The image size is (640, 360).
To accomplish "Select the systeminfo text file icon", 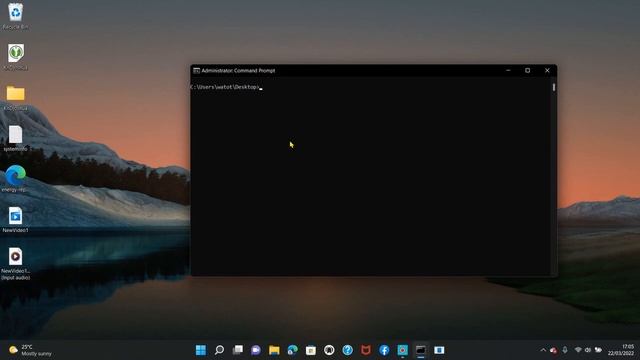I will point(16,138).
